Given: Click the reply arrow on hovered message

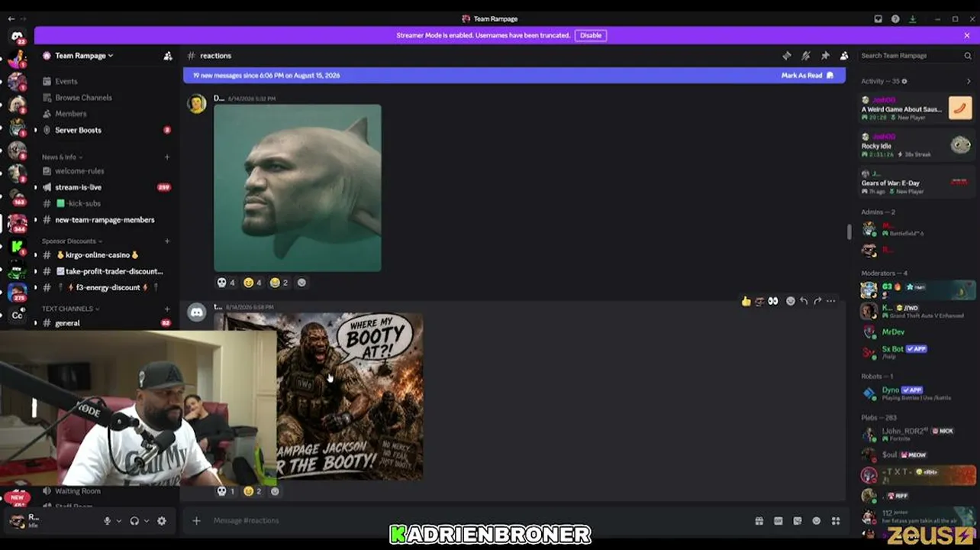Looking at the screenshot, I should (x=804, y=301).
